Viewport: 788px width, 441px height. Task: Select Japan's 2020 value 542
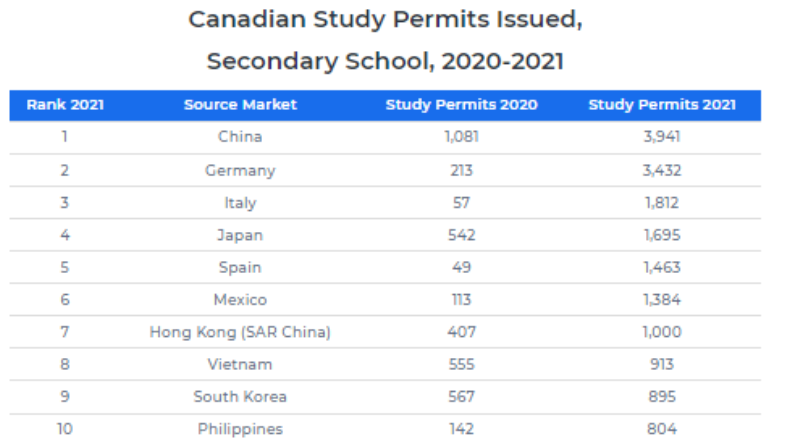(x=462, y=235)
